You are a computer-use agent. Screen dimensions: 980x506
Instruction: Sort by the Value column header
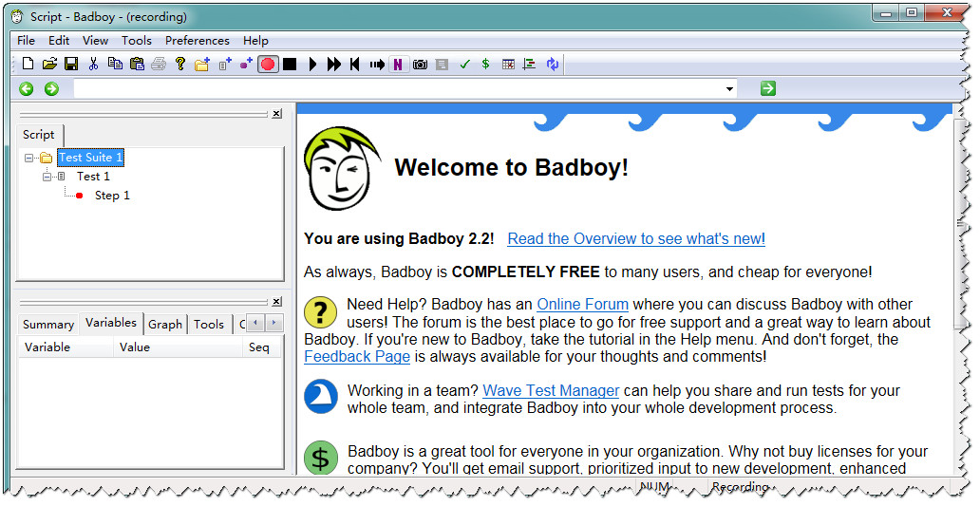179,347
